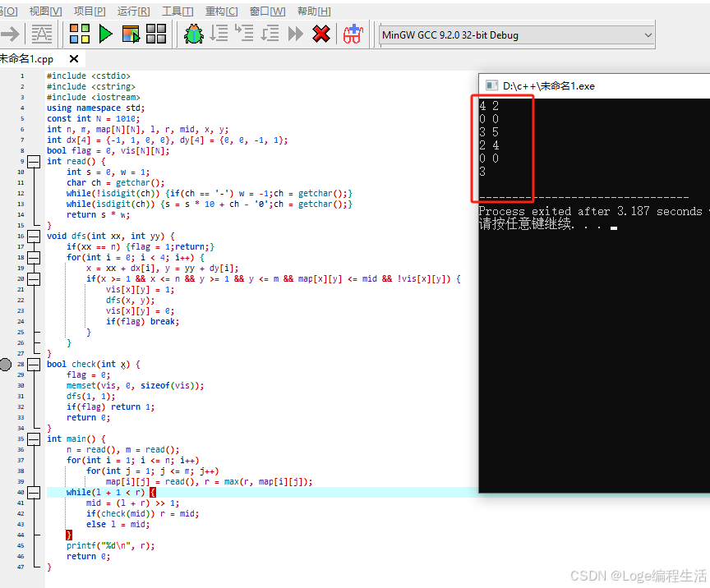Collapse the dfs function fold at line 16

pyautogui.click(x=34, y=237)
